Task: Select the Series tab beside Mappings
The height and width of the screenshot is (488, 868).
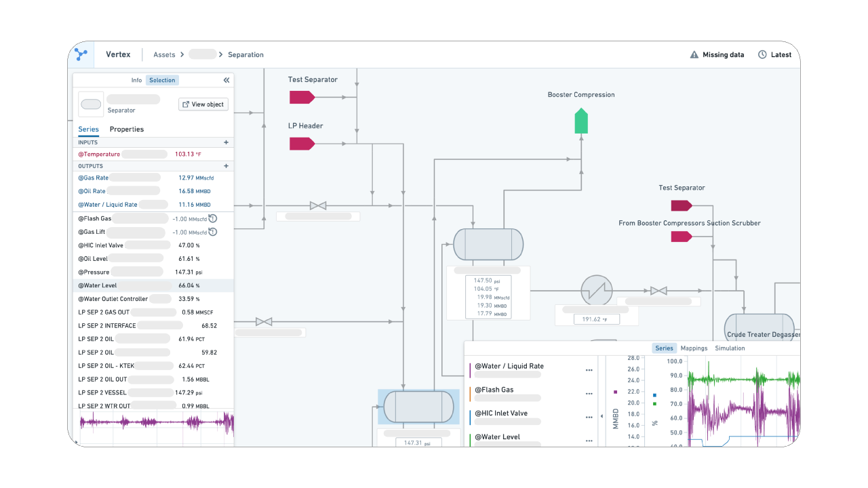Action: [664, 348]
